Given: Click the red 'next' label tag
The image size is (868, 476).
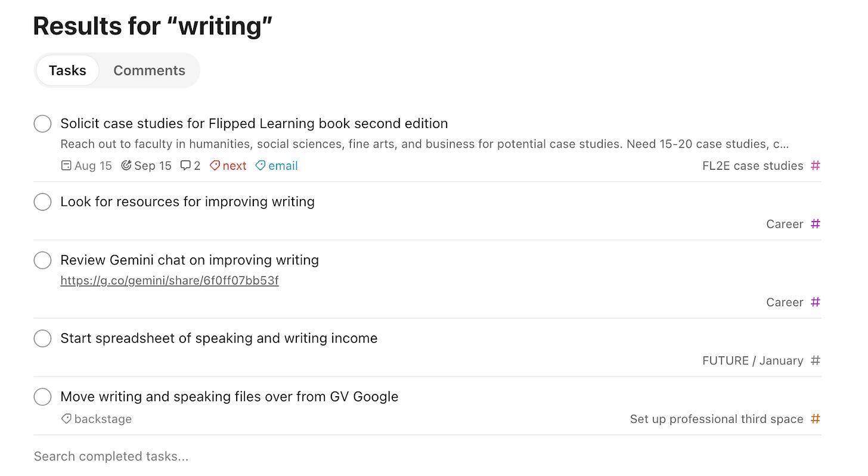Looking at the screenshot, I should pos(228,166).
